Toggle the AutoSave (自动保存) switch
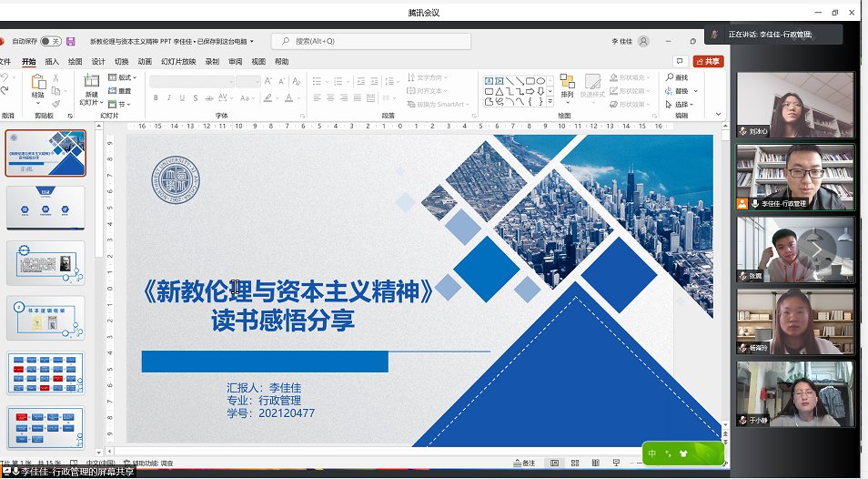 pyautogui.click(x=51, y=41)
